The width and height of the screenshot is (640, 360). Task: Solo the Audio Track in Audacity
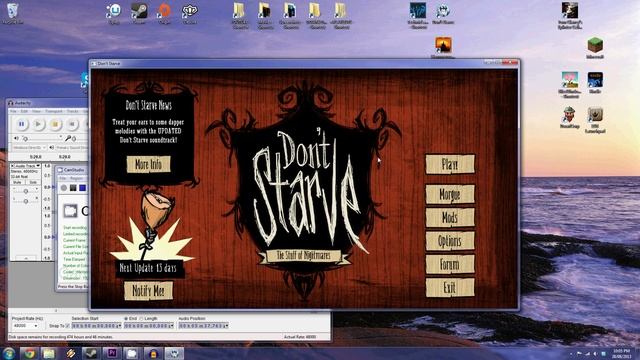[x=33, y=182]
